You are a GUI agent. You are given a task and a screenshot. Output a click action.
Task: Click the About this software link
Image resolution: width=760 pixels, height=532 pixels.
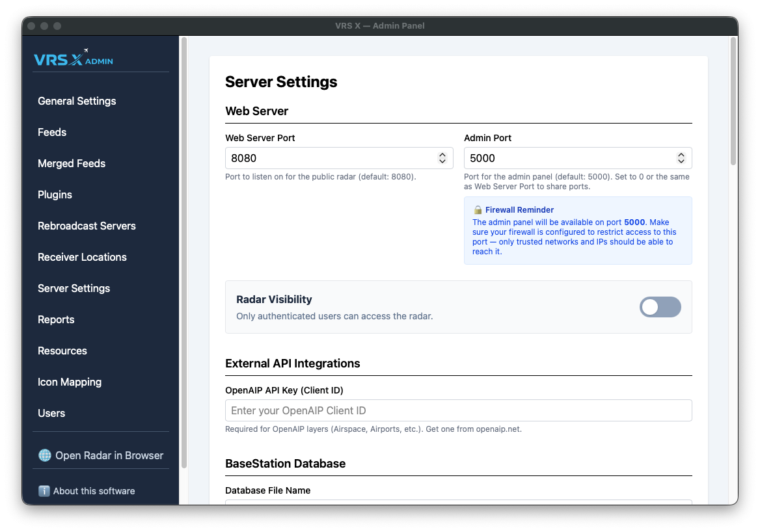coord(94,491)
